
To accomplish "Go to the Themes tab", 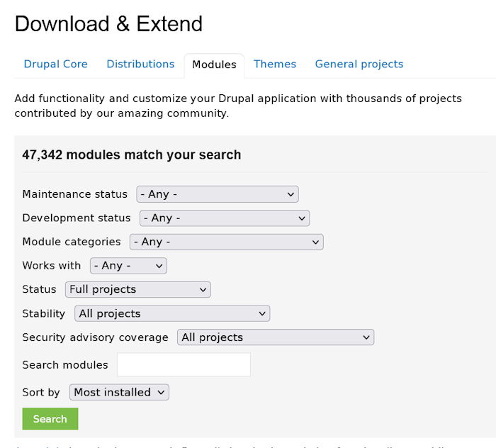I will [275, 65].
